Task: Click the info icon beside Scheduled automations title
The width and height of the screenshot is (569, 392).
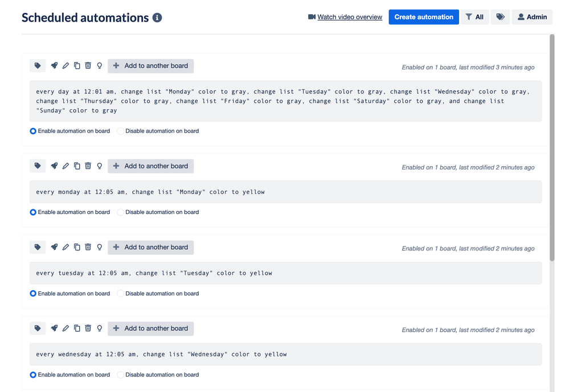Action: click(157, 18)
